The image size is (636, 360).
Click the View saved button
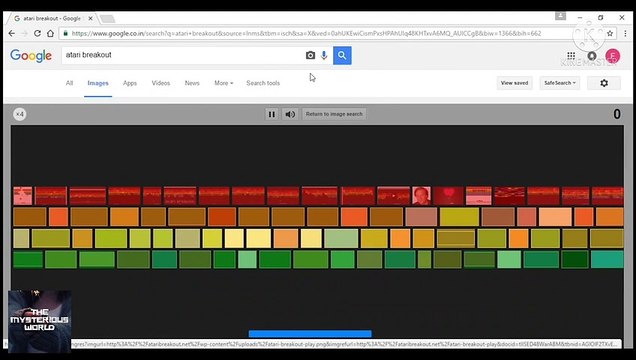[x=514, y=83]
